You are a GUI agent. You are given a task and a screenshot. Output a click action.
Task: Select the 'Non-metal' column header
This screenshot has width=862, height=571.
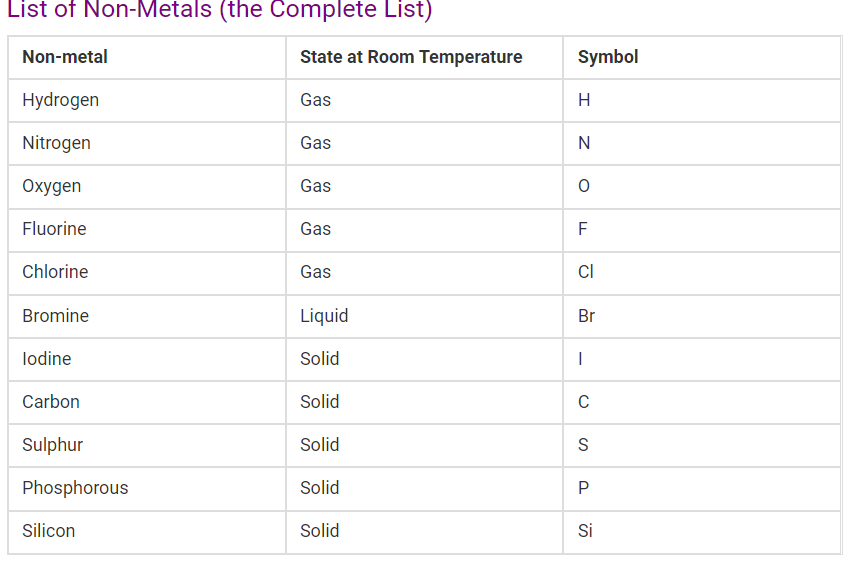coord(65,57)
